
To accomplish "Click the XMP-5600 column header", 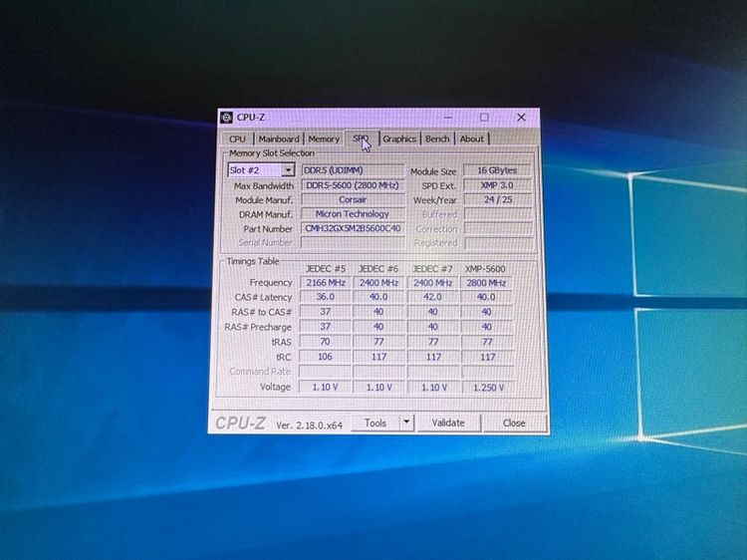I will point(485,269).
